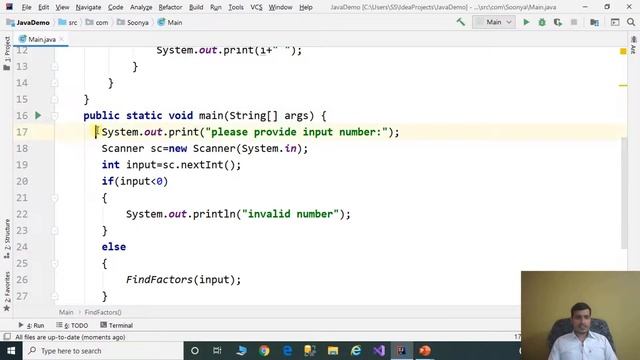640x360 pixels.
Task: Click Main class in navigation bar
Action: 170,22
